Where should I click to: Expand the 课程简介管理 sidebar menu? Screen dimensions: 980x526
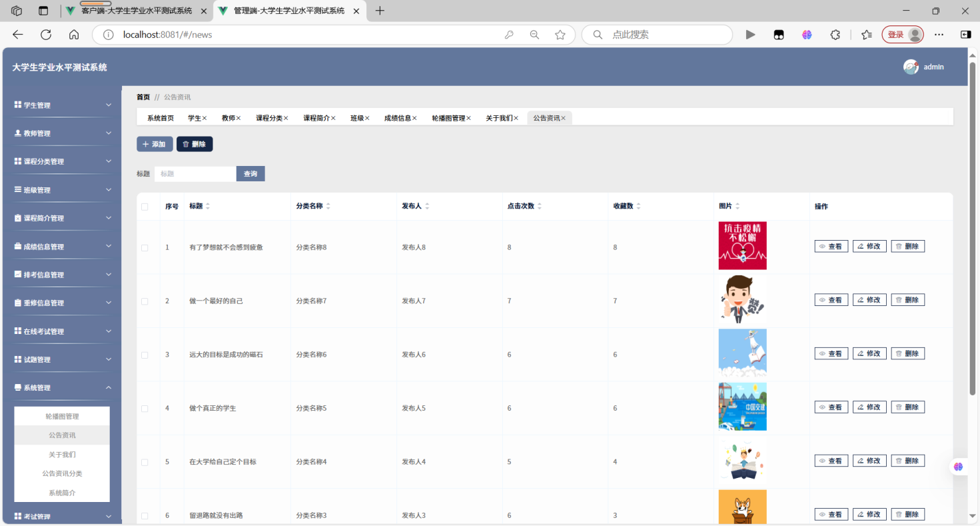tap(63, 218)
